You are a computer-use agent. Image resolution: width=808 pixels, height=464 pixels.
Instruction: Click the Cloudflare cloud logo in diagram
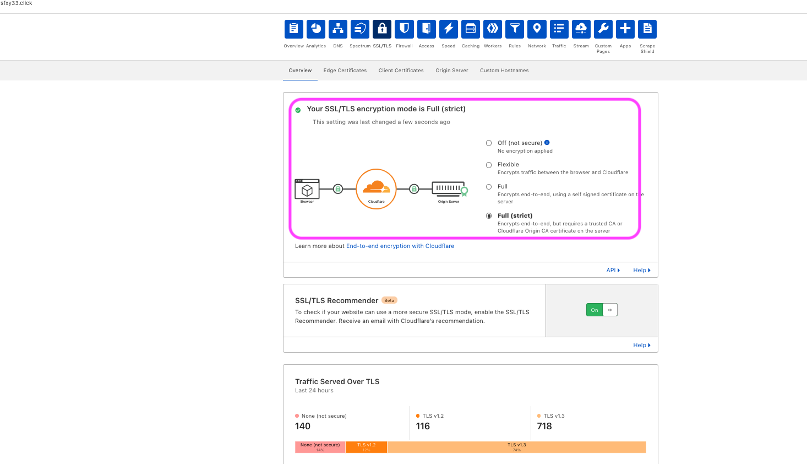376,189
